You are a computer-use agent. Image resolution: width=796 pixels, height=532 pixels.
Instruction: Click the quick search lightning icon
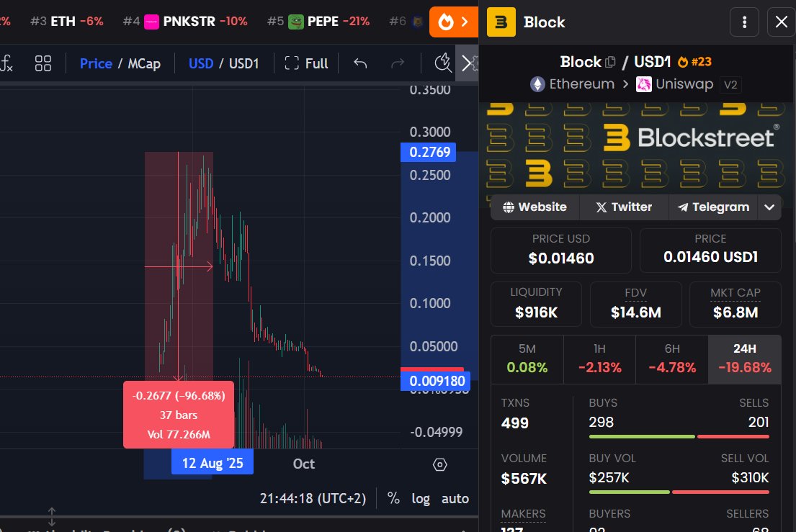click(444, 64)
